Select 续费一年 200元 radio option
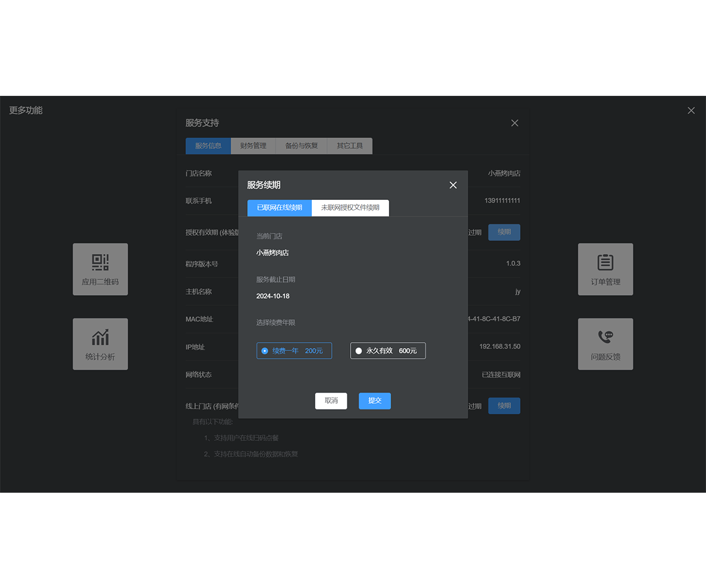 (294, 351)
